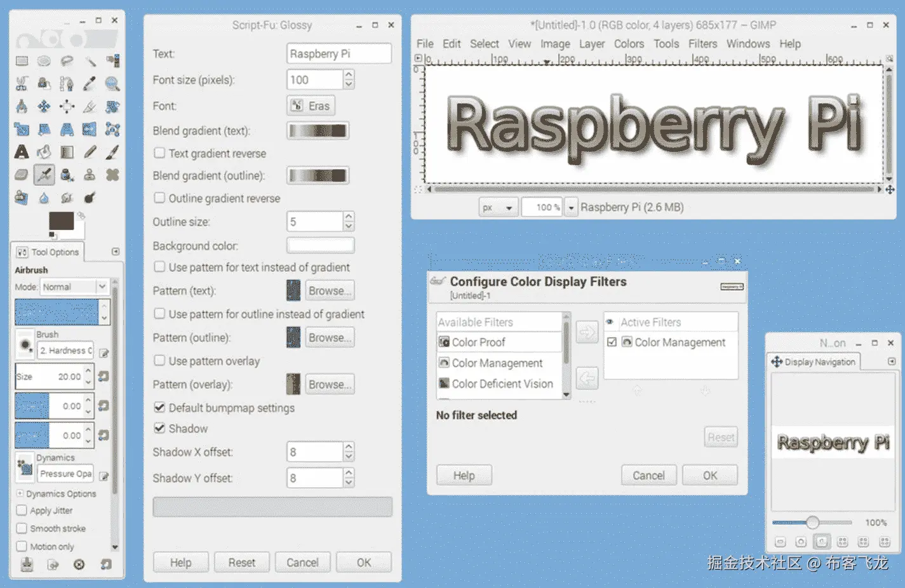Cancel the Color Display Filters dialog
The width and height of the screenshot is (905, 588).
coord(648,476)
